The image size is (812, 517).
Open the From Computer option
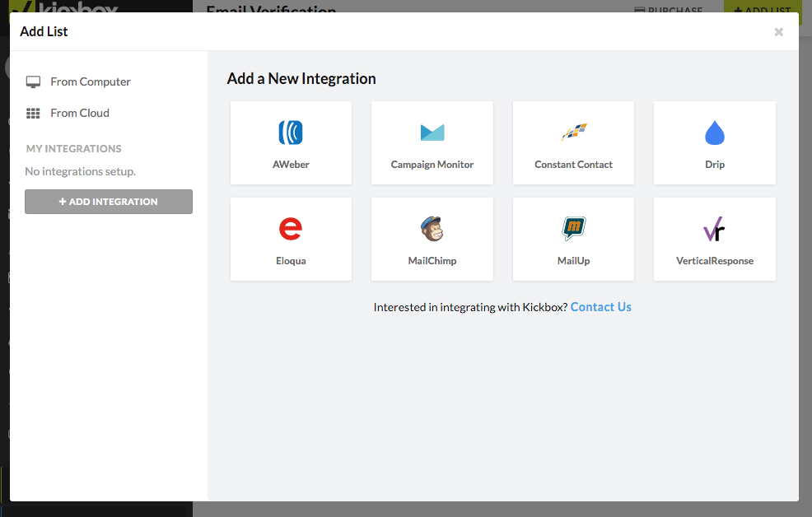(90, 82)
